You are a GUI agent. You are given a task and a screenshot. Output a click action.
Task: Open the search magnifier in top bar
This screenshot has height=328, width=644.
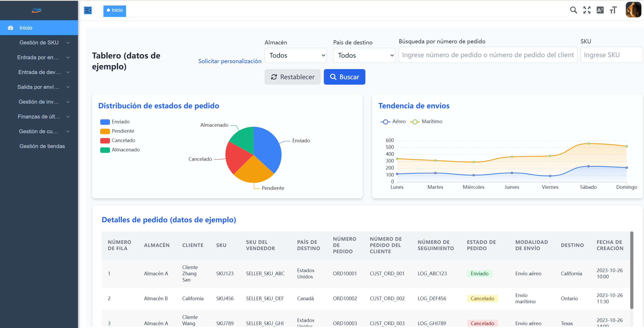tap(573, 10)
